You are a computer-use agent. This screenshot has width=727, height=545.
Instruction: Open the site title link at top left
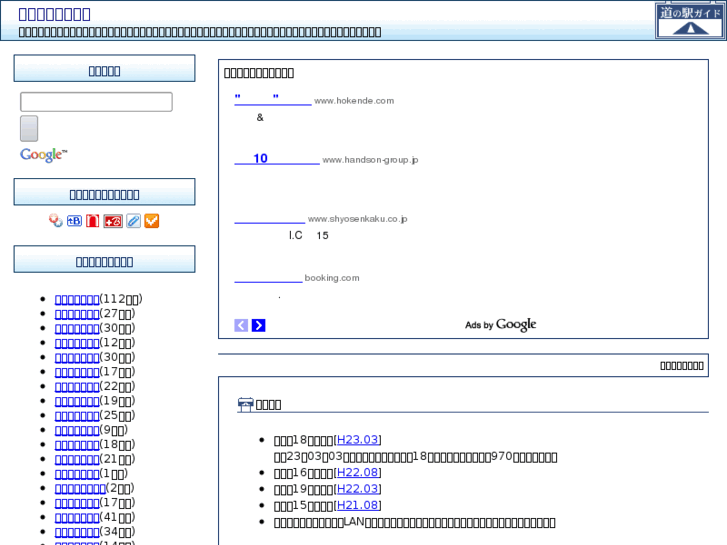tap(54, 14)
